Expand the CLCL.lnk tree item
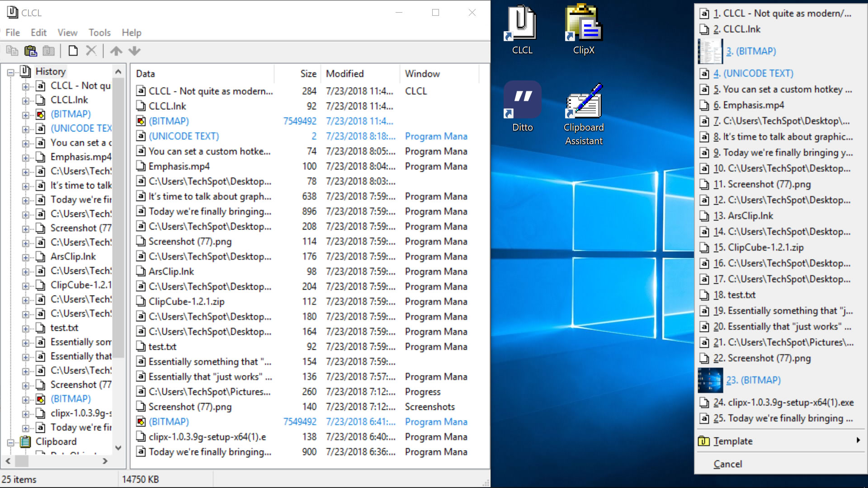 click(x=26, y=100)
